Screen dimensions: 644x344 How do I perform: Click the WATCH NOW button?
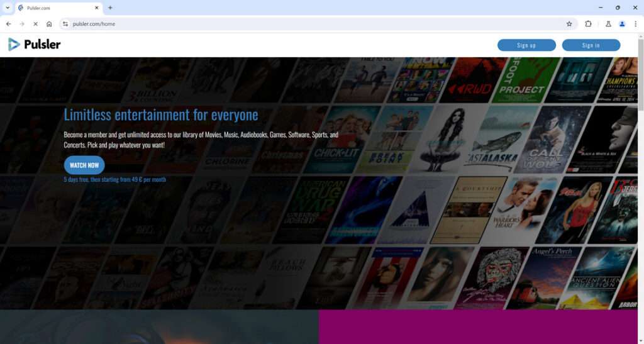point(84,165)
